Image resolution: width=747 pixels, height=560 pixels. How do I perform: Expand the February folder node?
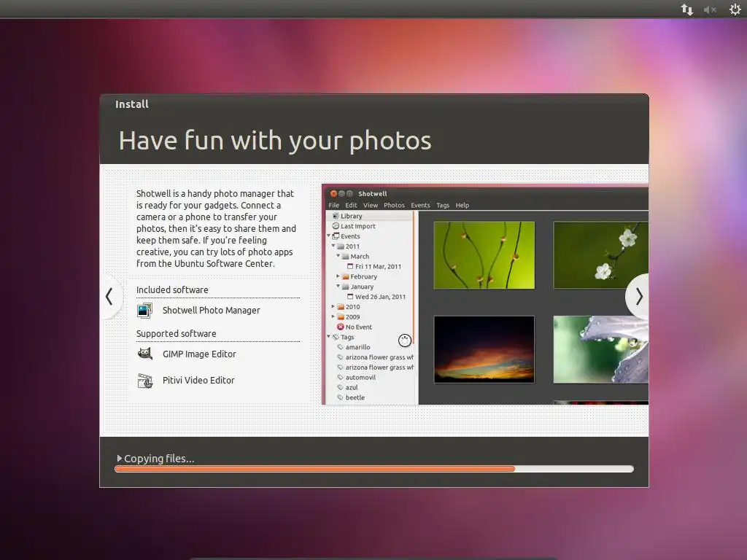(x=338, y=276)
